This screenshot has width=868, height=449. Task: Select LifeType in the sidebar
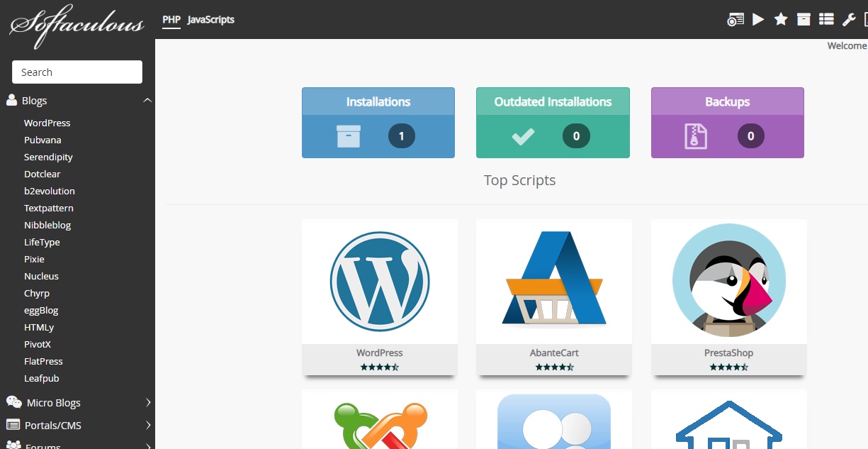tap(42, 242)
